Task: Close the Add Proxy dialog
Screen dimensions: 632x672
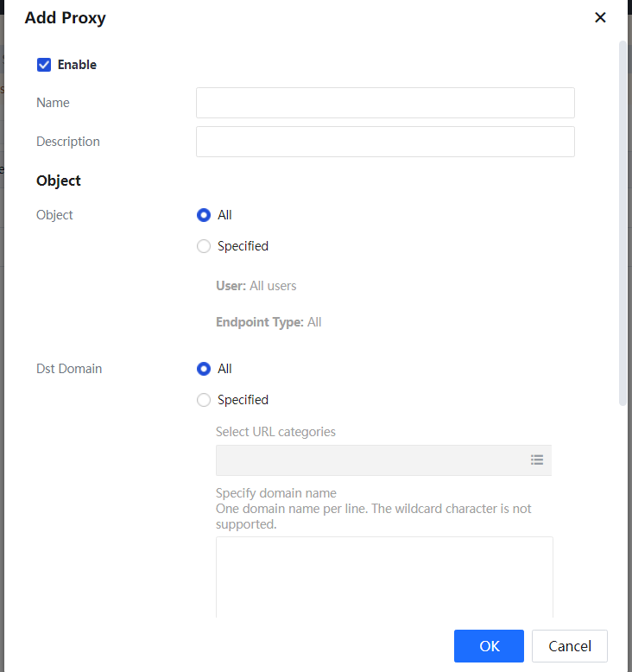Action: (x=600, y=17)
